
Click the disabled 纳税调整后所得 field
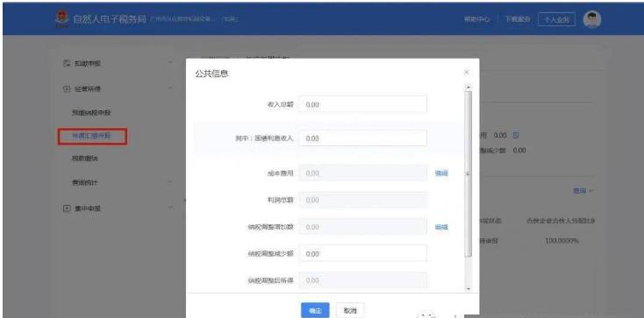tap(363, 280)
